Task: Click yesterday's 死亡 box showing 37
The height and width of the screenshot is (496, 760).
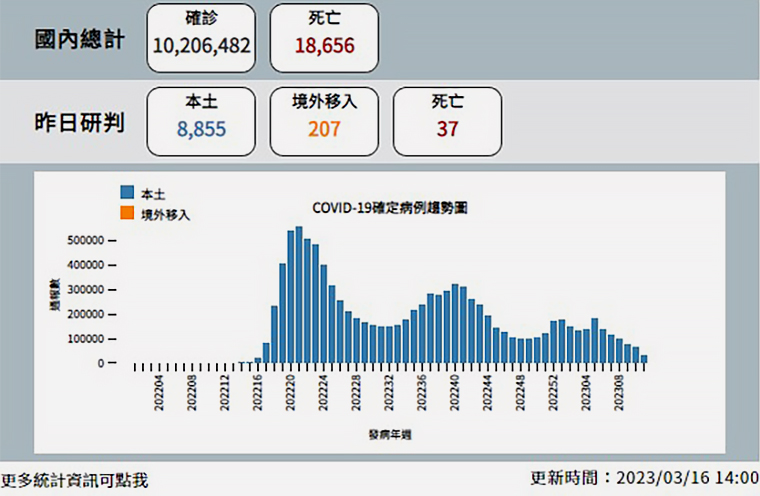Action: pyautogui.click(x=447, y=120)
